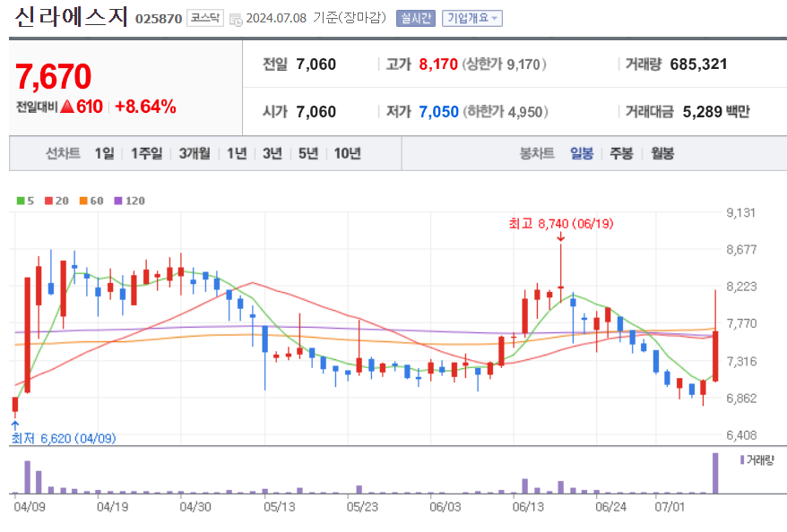Click the 04/30 date axis label
This screenshot has height=532, width=787.
(195, 507)
